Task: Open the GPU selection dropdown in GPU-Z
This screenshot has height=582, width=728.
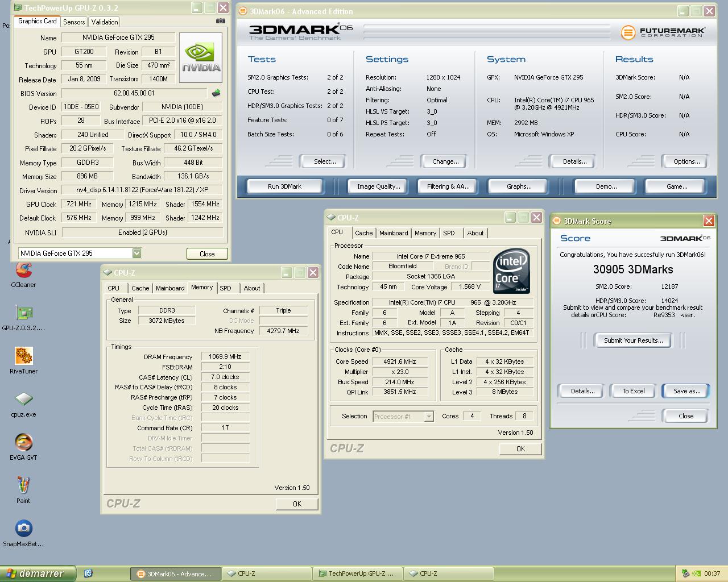Action: (x=136, y=253)
